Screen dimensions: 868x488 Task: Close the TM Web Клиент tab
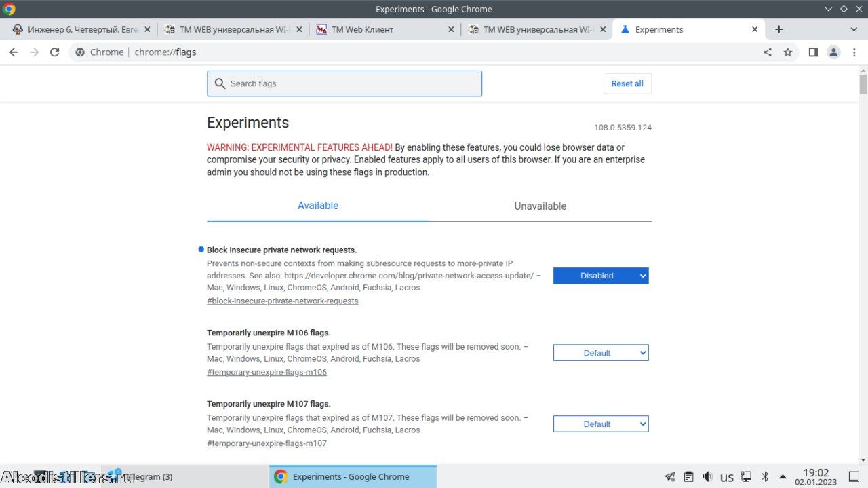click(452, 29)
